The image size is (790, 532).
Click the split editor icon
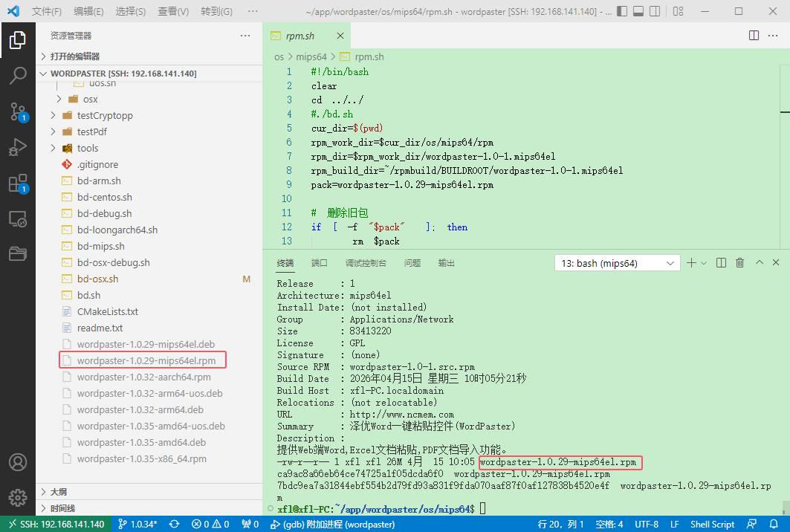click(754, 36)
